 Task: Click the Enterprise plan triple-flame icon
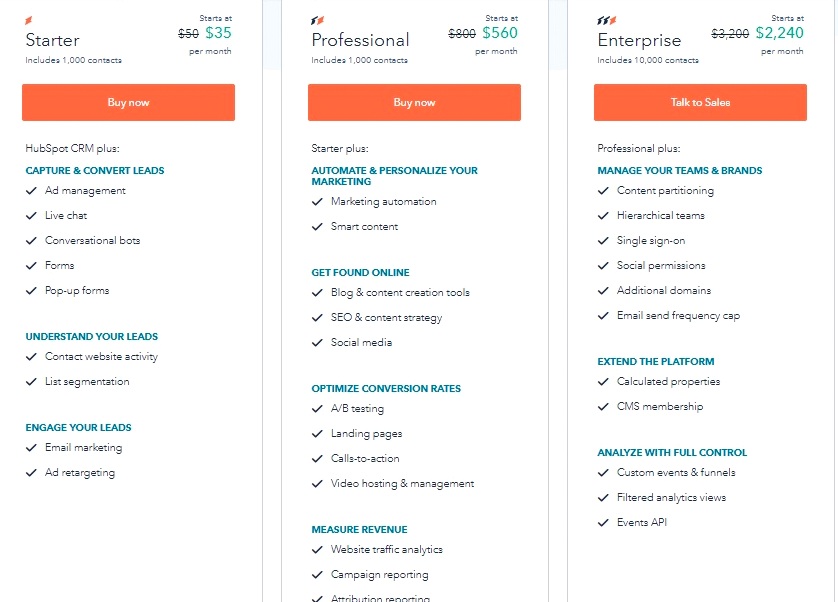[606, 19]
